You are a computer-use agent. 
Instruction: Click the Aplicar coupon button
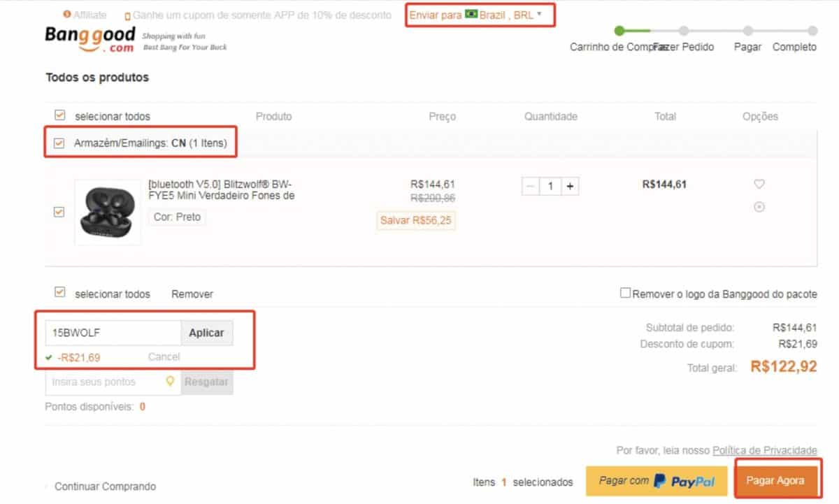(206, 333)
